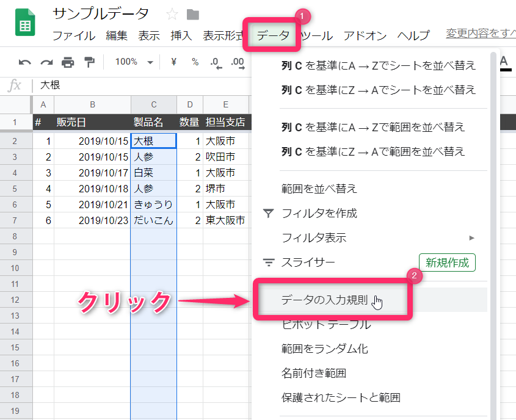Open the ファイル menu
The width and height of the screenshot is (516, 420).
pos(74,35)
